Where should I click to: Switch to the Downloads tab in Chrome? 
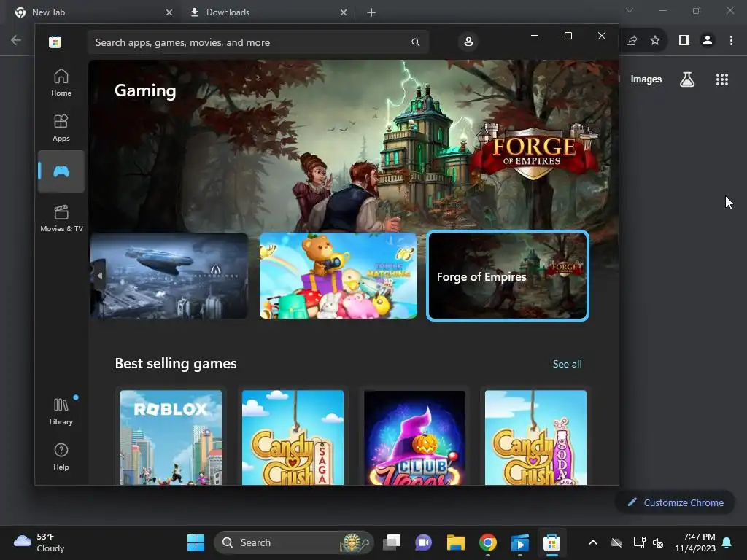267,12
